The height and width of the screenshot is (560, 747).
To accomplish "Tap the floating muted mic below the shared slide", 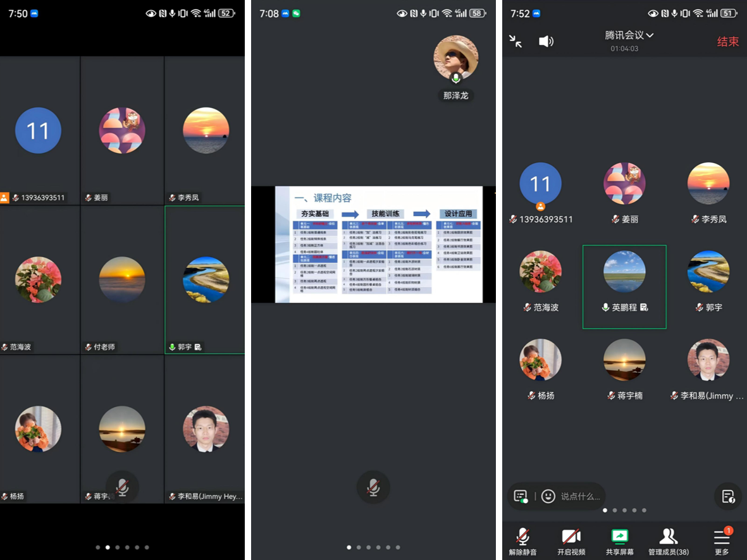I will (x=373, y=487).
